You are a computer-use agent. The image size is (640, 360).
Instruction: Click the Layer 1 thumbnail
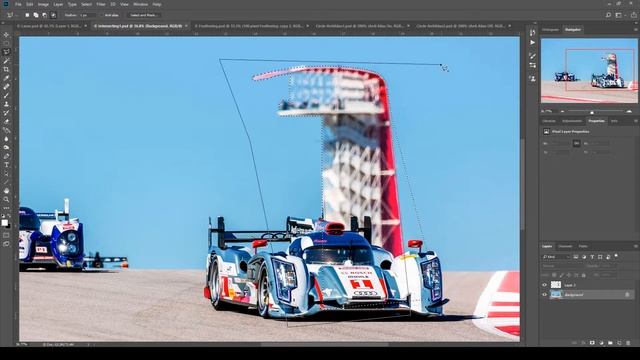click(556, 285)
